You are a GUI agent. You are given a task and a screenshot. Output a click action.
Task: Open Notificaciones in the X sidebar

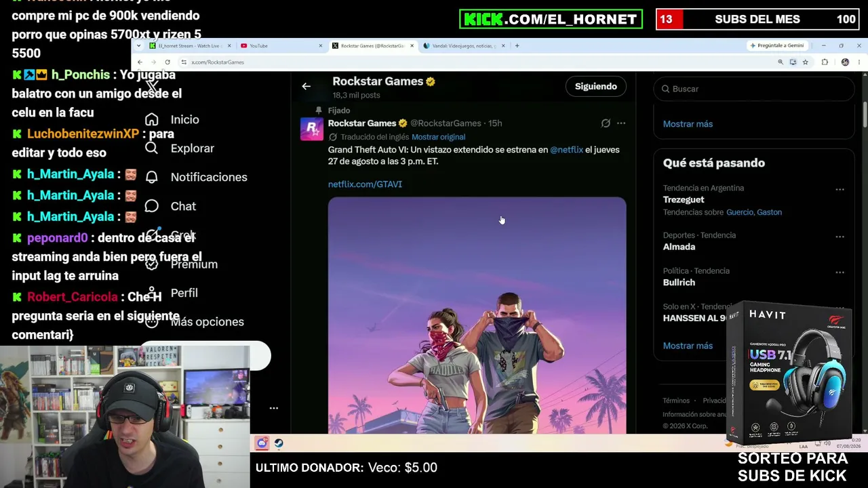(x=196, y=177)
